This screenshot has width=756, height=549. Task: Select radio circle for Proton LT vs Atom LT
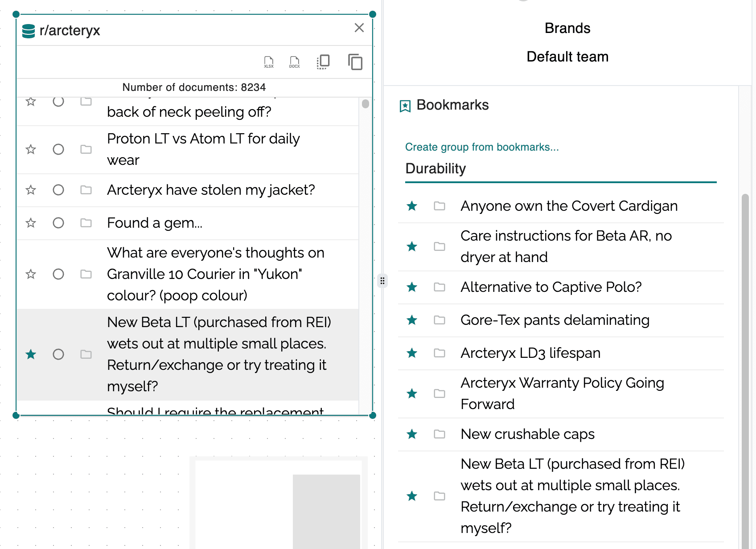pos(58,149)
